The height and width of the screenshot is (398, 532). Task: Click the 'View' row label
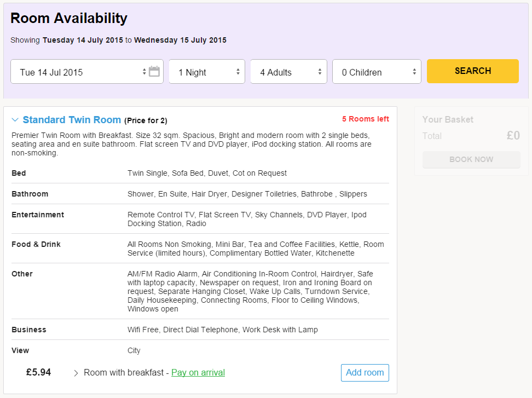[x=20, y=350]
